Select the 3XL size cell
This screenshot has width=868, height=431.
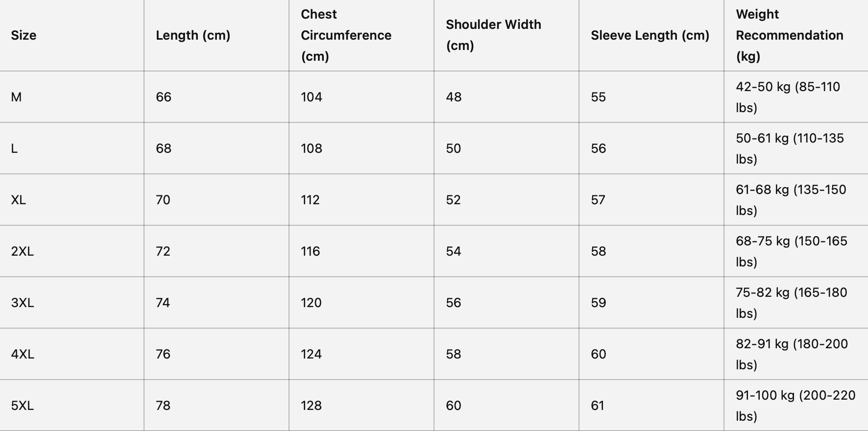coord(23,303)
